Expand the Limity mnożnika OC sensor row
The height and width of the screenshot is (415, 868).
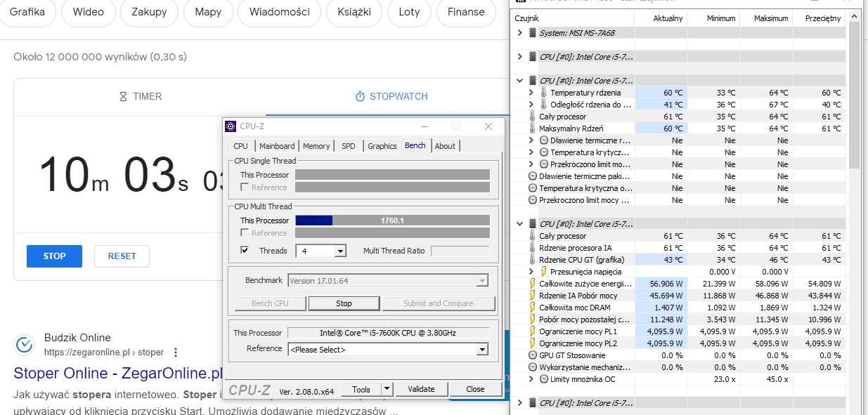pos(531,379)
